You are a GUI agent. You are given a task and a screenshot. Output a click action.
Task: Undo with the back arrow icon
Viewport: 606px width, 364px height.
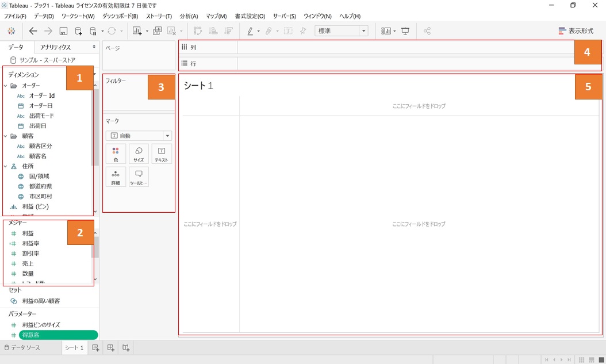[x=33, y=31]
